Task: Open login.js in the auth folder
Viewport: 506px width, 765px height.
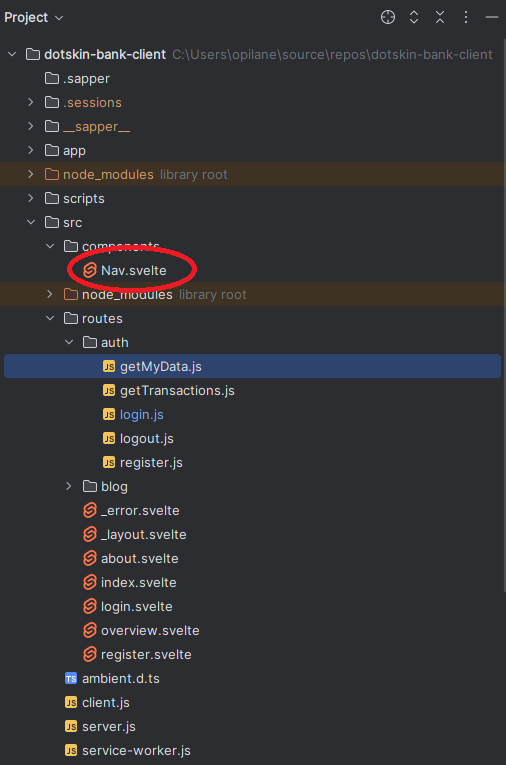Action: pyautogui.click(x=142, y=414)
